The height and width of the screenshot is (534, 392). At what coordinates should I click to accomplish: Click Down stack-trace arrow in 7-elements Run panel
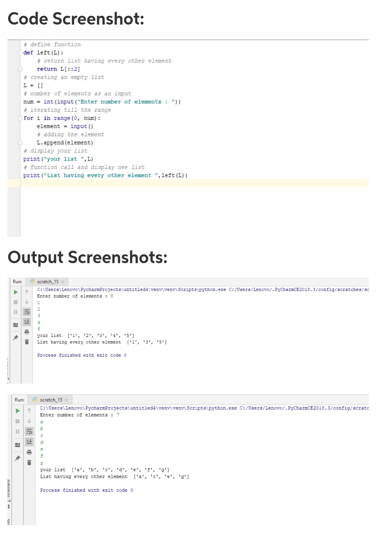click(29, 421)
